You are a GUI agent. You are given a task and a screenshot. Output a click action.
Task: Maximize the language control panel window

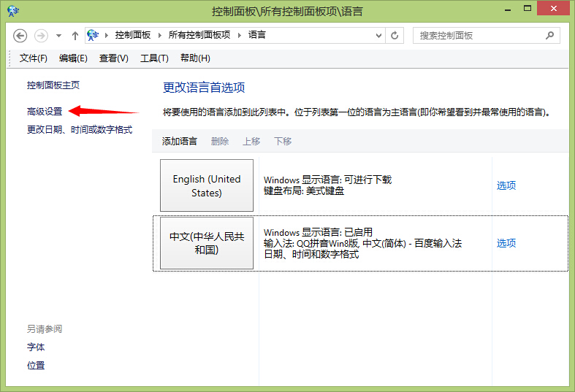pos(528,9)
